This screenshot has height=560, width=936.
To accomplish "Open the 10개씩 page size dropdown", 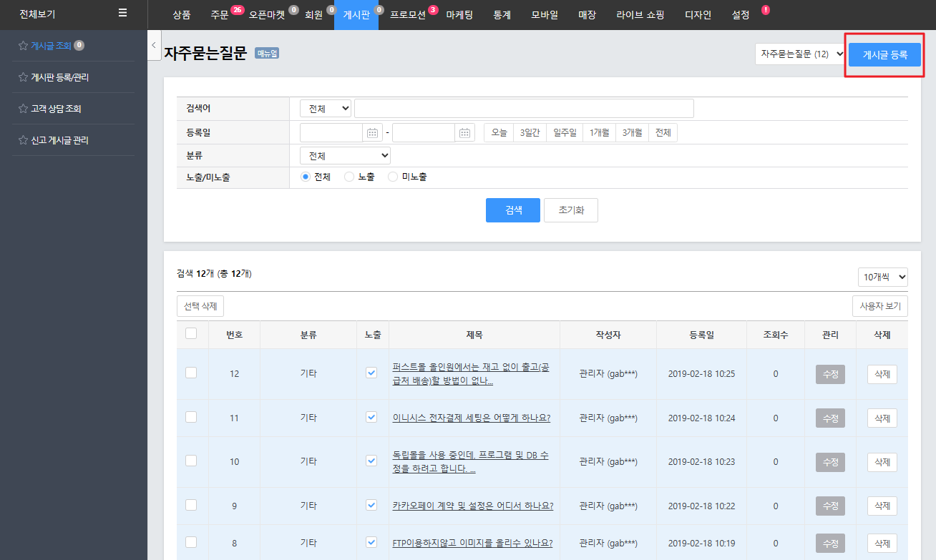I will coord(882,277).
